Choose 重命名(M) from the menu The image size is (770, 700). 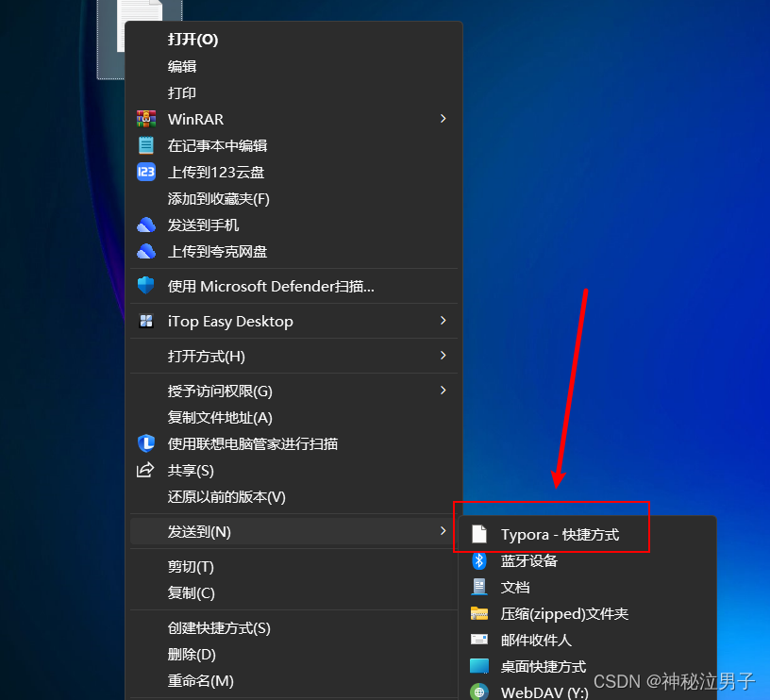pyautogui.click(x=294, y=681)
